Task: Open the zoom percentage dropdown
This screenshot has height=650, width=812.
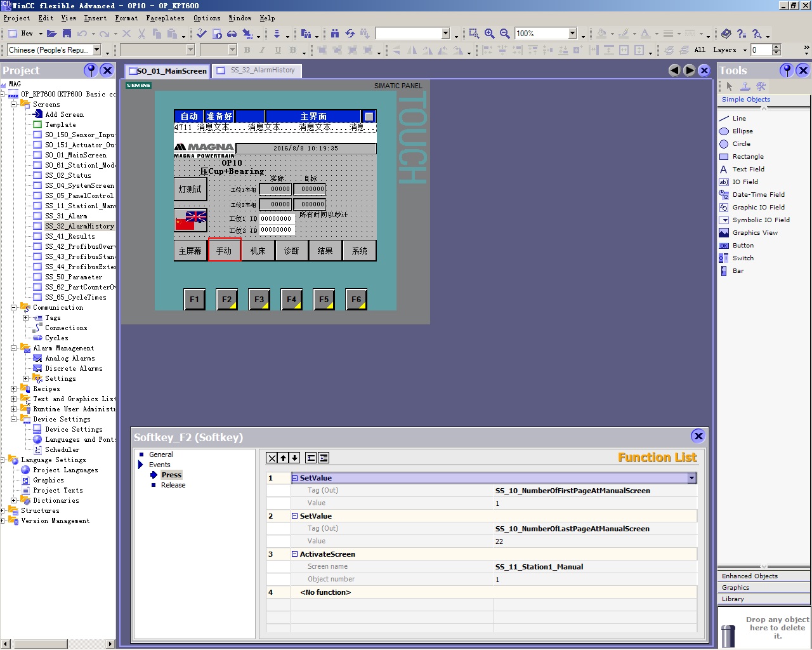Action: [x=572, y=34]
